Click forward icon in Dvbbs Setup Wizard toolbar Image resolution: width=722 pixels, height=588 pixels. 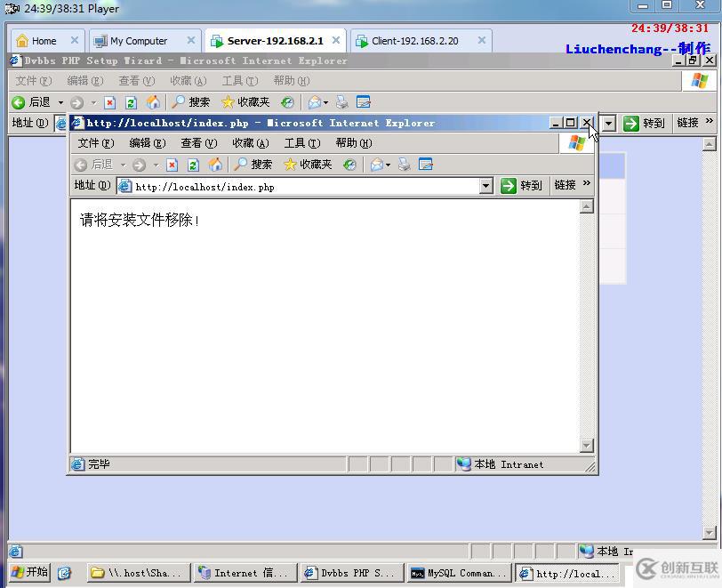76,102
